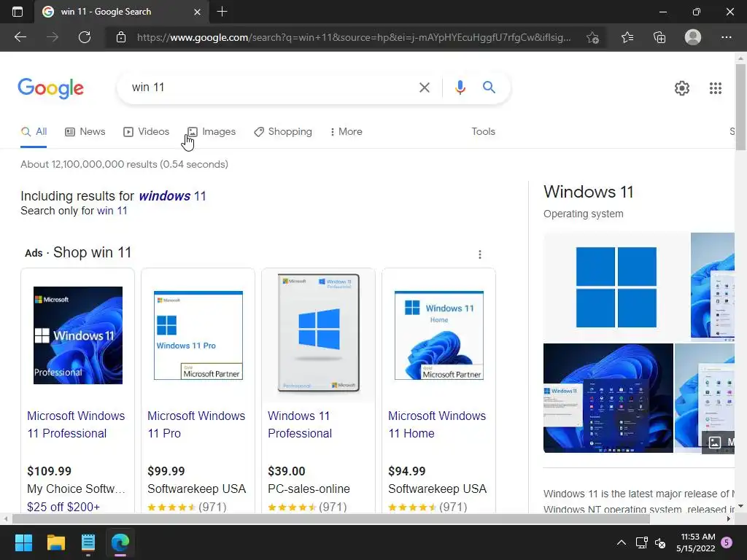
Task: Open Microsoft Windows 11 Pro listing
Action: coord(196,424)
